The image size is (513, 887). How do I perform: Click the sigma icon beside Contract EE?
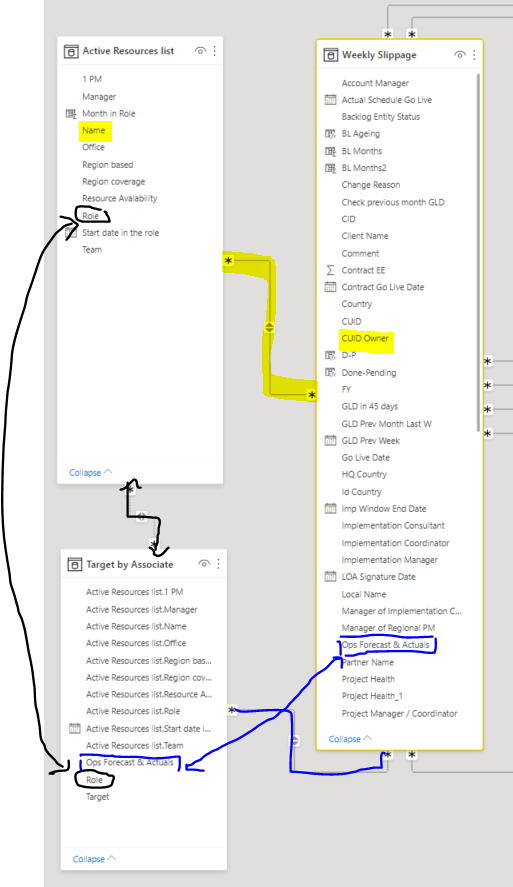click(x=330, y=270)
